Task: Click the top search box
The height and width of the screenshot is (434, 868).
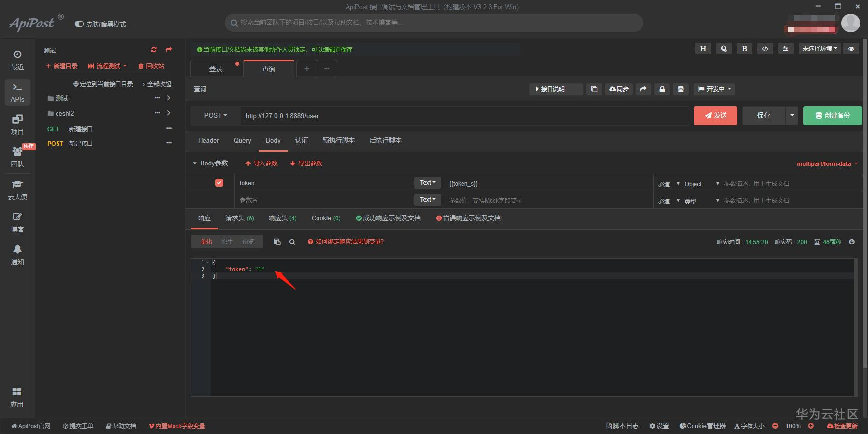Action: [434, 23]
